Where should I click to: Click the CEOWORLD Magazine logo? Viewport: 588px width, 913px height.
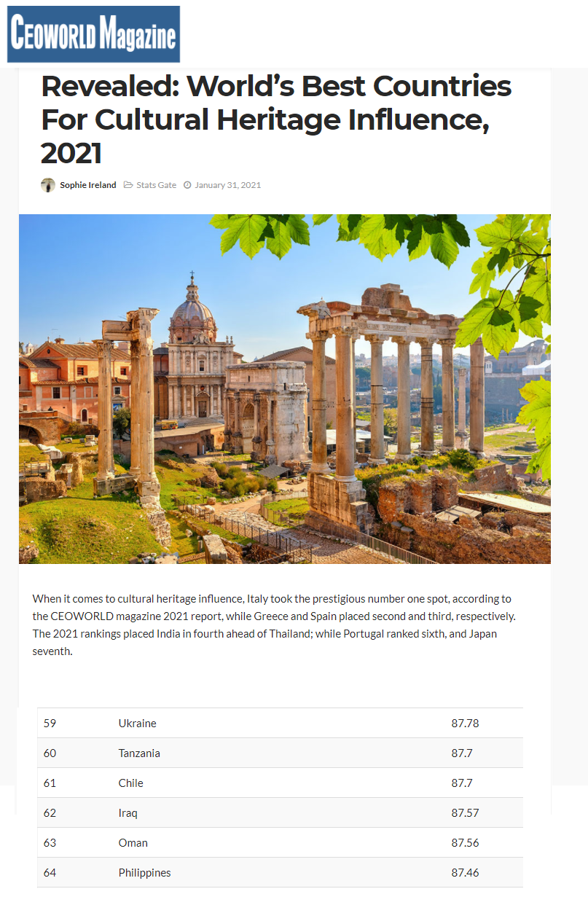pos(93,34)
